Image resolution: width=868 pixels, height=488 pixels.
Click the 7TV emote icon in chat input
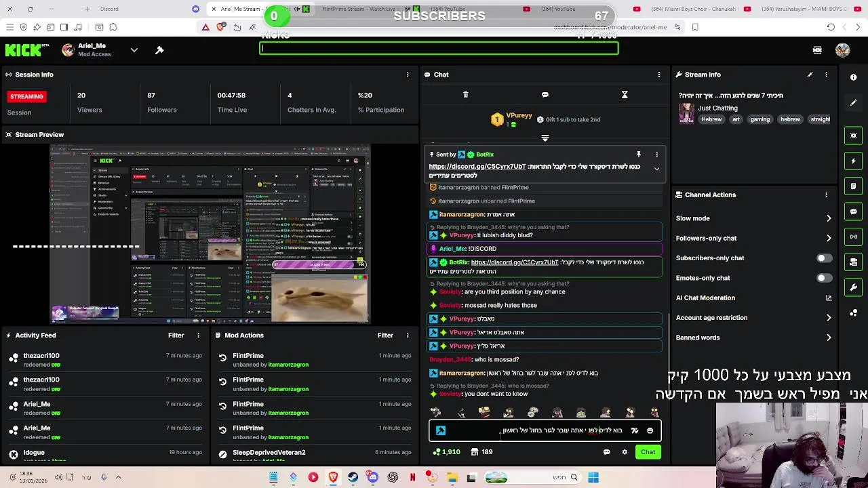point(635,430)
